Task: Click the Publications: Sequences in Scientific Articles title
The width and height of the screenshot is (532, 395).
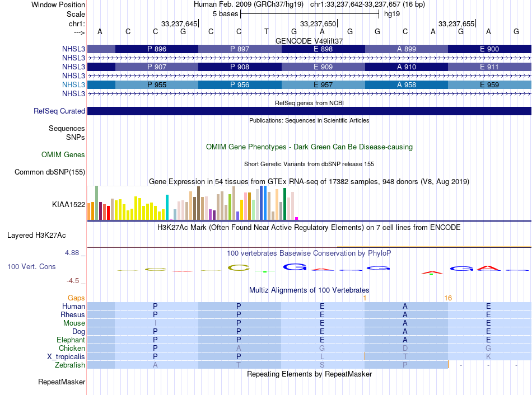Action: [x=309, y=120]
